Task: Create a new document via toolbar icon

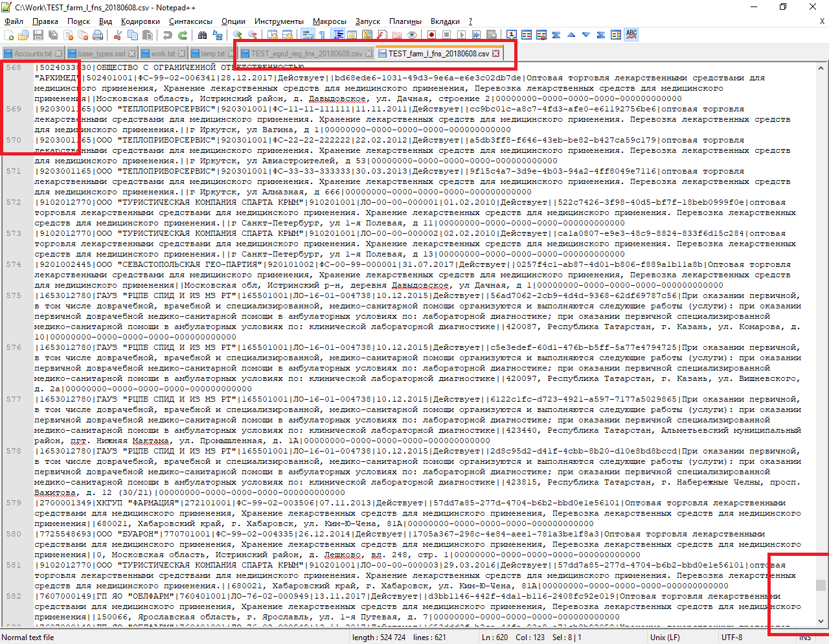Action: (8, 35)
